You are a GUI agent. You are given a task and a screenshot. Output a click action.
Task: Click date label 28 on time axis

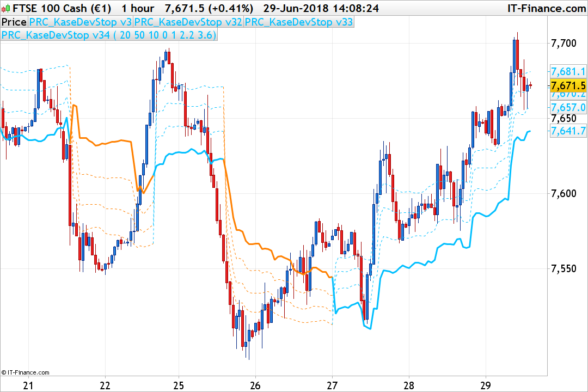(409, 385)
